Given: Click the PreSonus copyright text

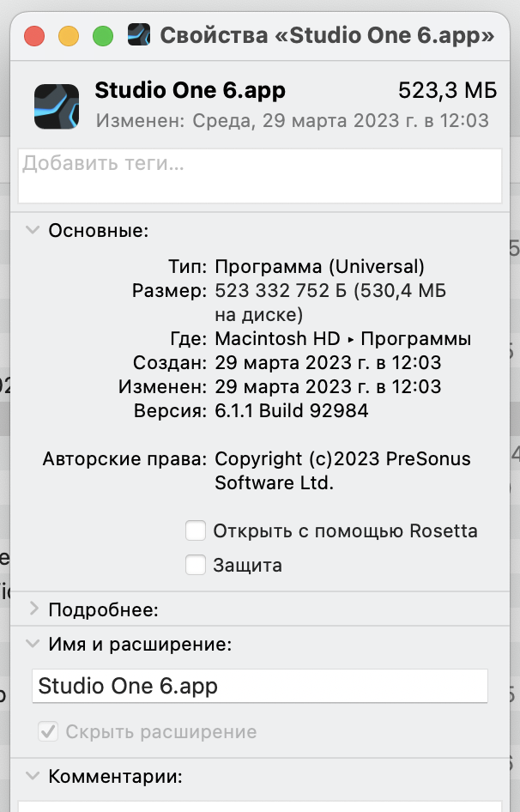Looking at the screenshot, I should pyautogui.click(x=342, y=470).
